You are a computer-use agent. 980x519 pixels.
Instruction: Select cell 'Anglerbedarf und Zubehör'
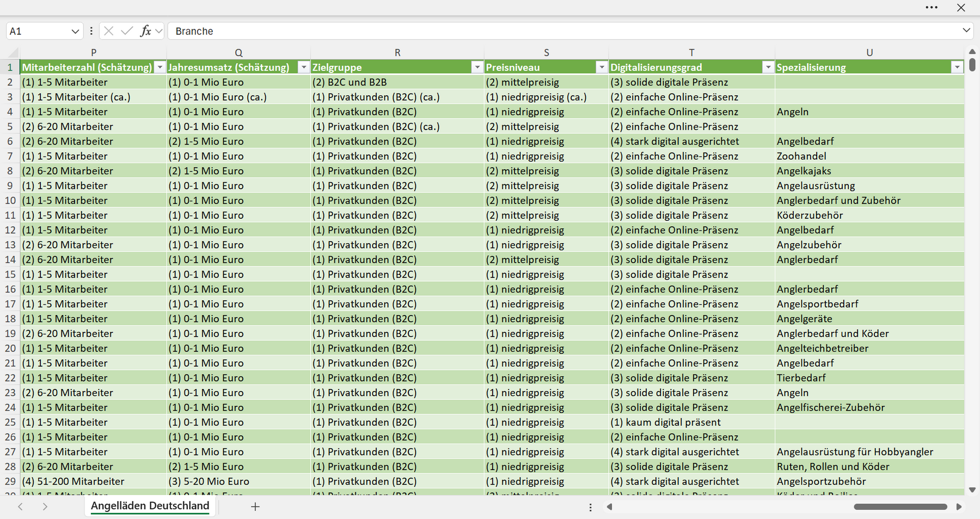pyautogui.click(x=869, y=200)
